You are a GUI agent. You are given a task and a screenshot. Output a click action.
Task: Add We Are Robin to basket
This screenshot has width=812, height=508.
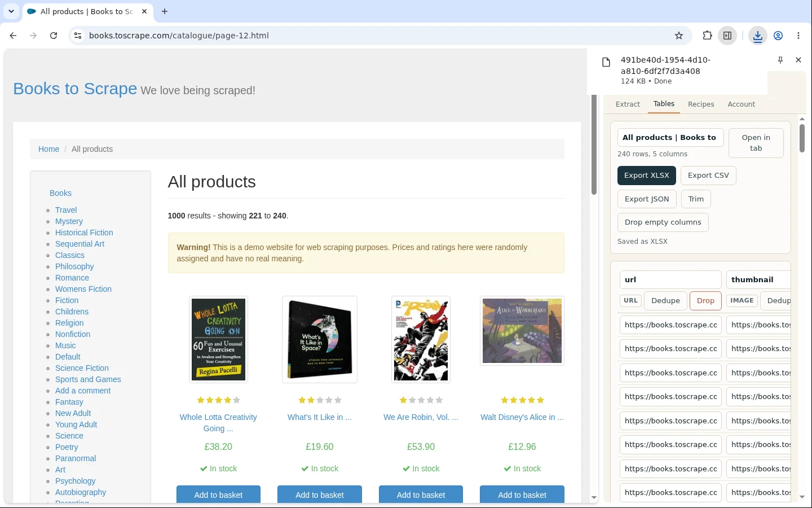[421, 495]
